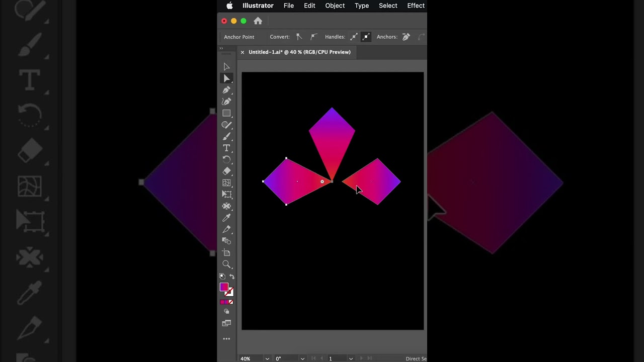Expand the collapsed toolbar double-arrow
Image resolution: width=644 pixels, height=362 pixels.
pyautogui.click(x=221, y=48)
